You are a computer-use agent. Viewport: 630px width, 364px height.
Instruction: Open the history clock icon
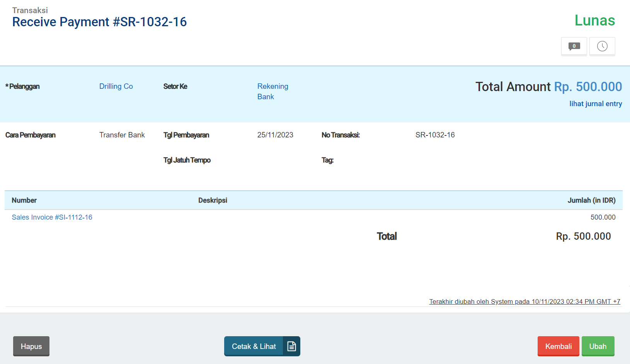click(602, 46)
